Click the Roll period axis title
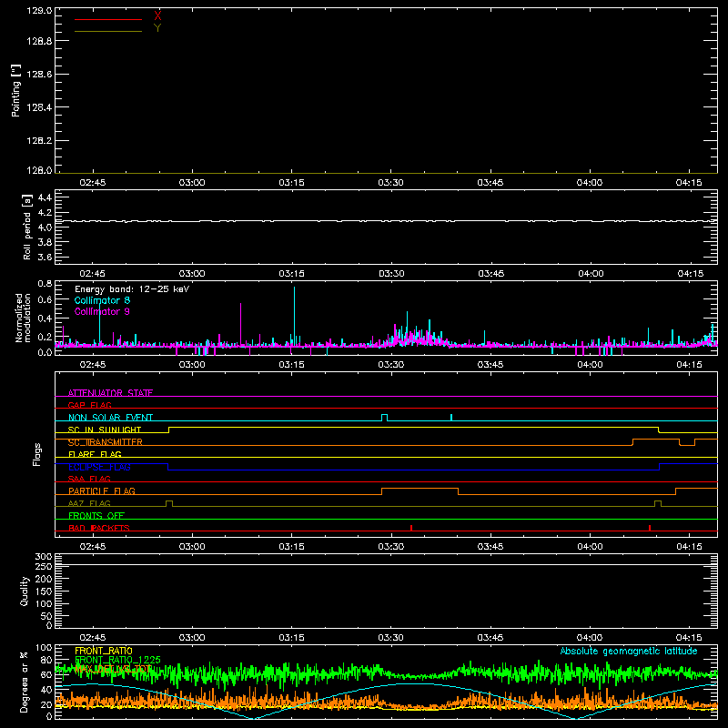 [26, 227]
